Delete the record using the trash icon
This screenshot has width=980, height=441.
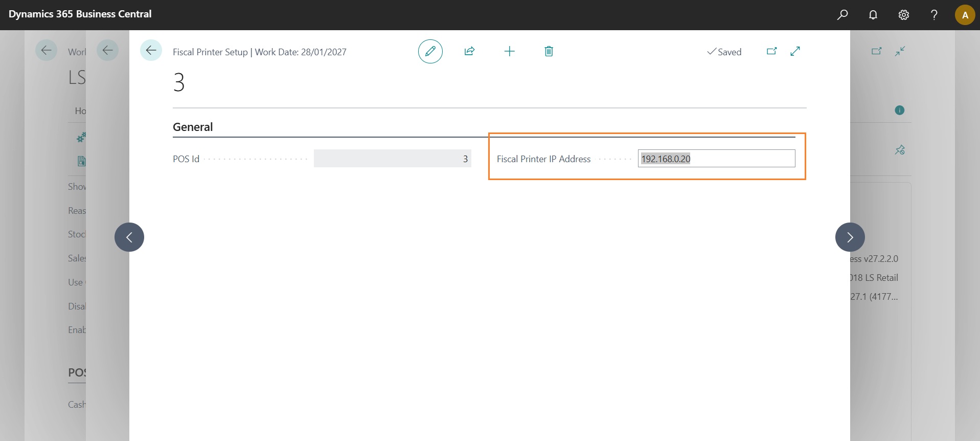pyautogui.click(x=549, y=51)
